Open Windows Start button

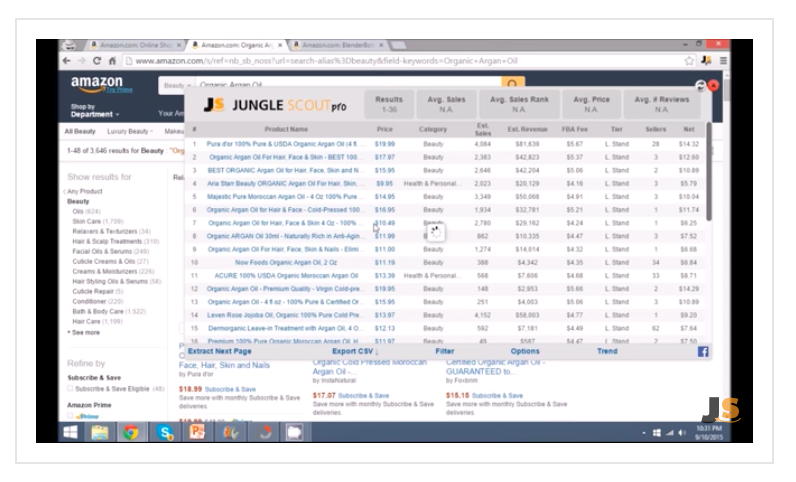[71, 432]
